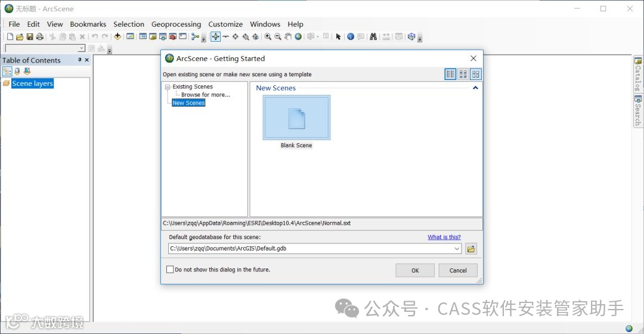
Task: Select the Center on Target tool
Action: pos(236,36)
